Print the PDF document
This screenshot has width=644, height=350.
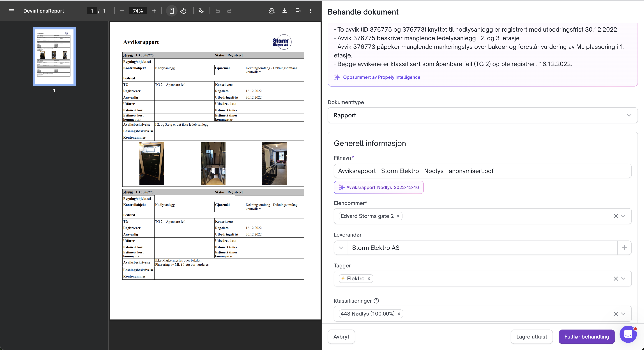(297, 11)
